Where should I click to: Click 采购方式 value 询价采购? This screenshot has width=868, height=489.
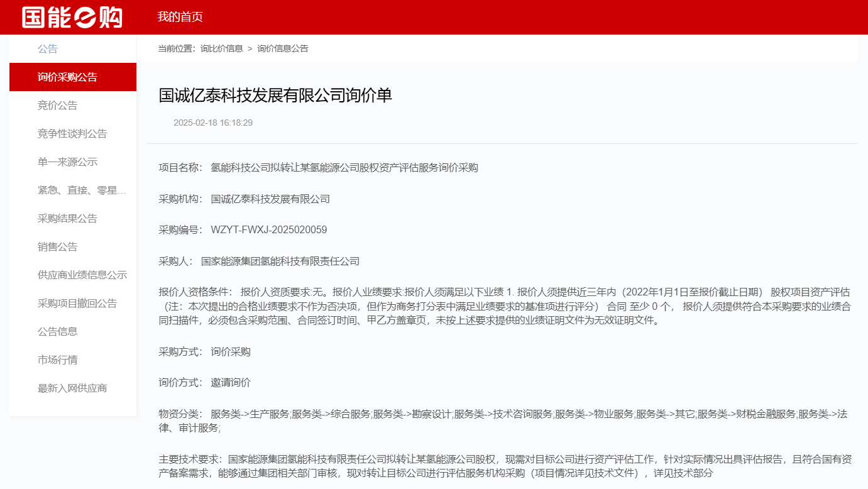click(231, 352)
